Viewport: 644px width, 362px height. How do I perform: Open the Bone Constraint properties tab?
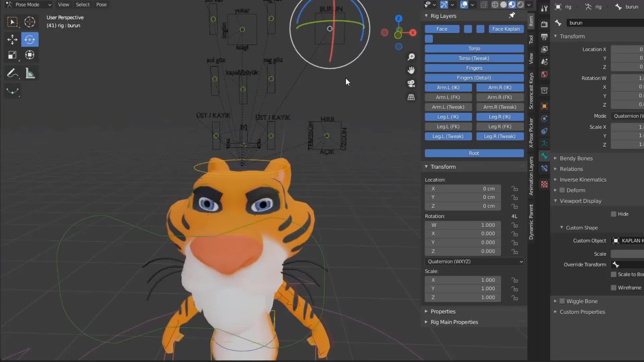coord(544,168)
